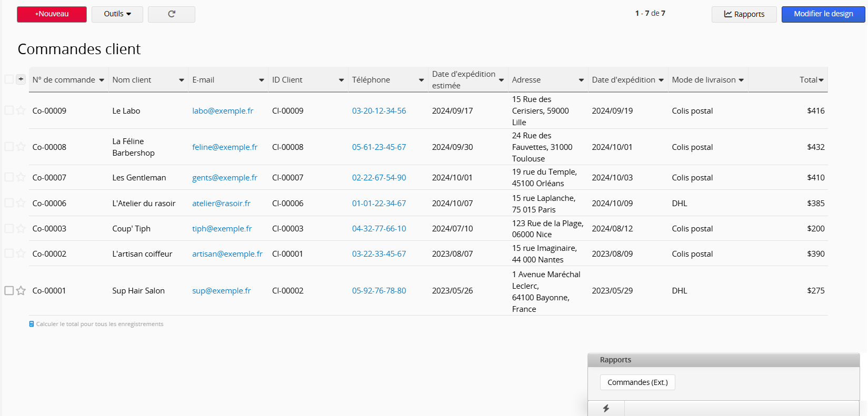Star the Co-00008 order row

[x=21, y=147]
